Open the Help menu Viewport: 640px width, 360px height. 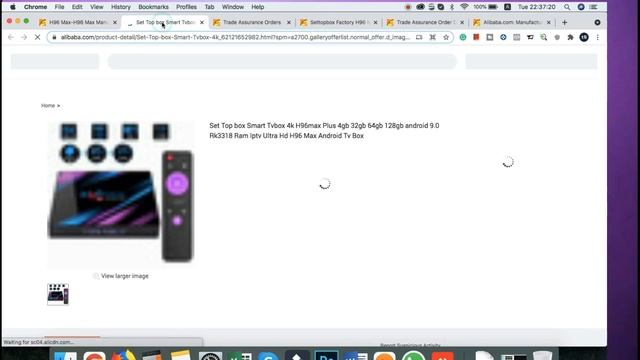[257, 7]
